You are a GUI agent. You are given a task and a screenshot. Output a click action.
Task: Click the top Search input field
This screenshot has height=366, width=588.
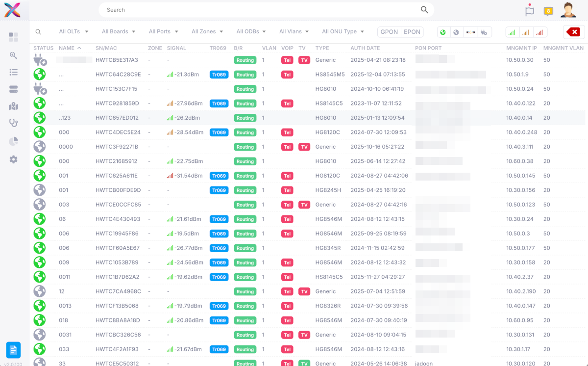click(260, 10)
